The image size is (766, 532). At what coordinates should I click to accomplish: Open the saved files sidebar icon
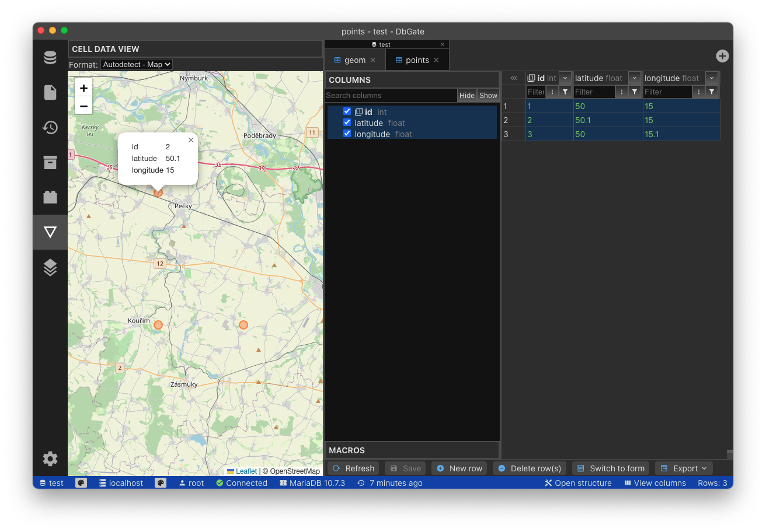(50, 92)
